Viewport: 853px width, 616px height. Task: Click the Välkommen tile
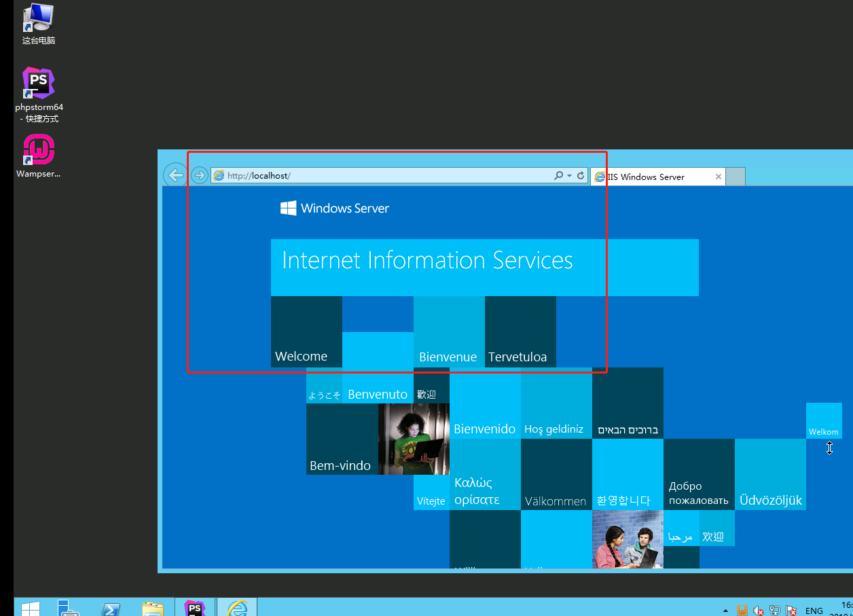coord(556,474)
